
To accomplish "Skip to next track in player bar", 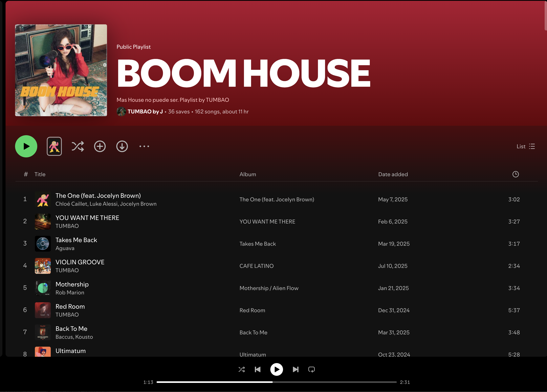I will tap(295, 369).
